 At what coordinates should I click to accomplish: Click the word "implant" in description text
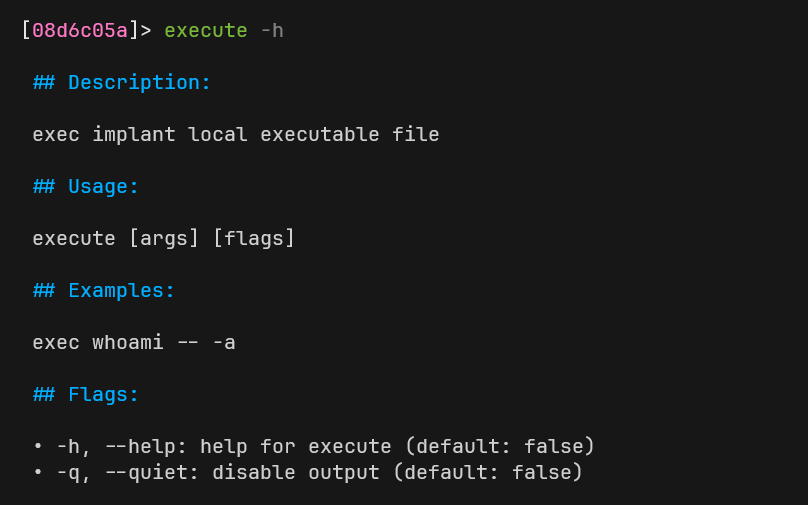coord(134,135)
